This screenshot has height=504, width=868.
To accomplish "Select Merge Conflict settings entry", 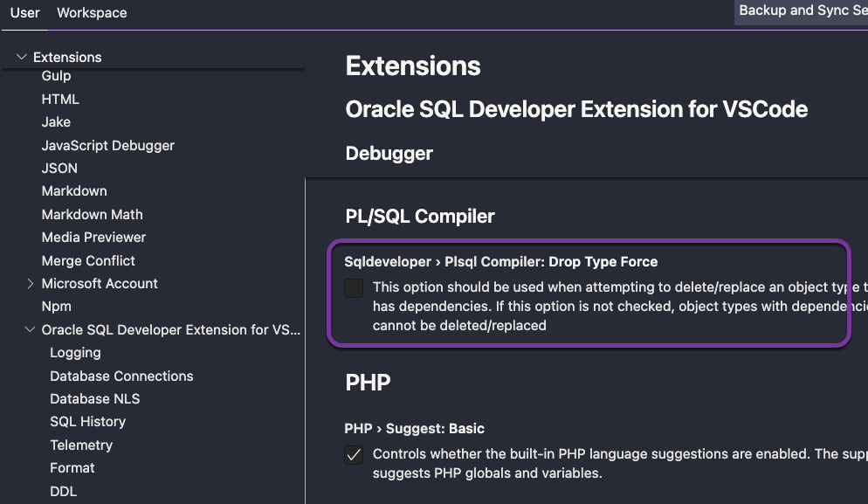I will coord(88,261).
